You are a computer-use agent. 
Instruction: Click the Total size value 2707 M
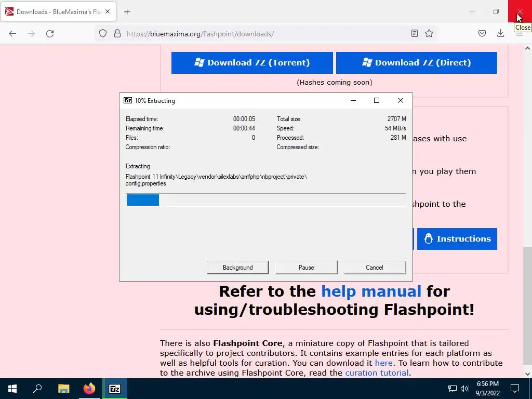pos(396,119)
